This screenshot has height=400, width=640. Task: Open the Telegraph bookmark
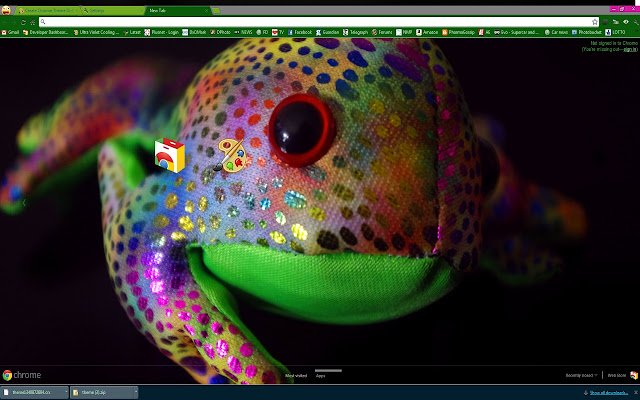(x=356, y=32)
